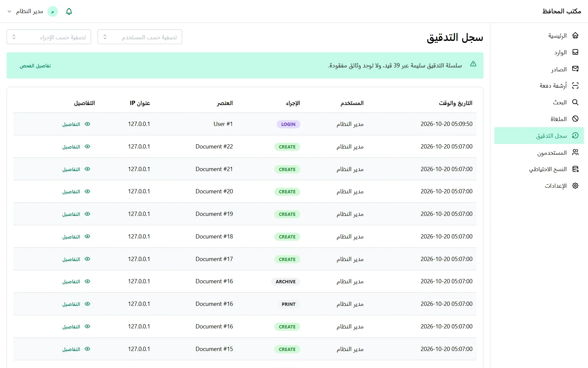The image size is (588, 368).
Task: Click the التاريخ والوقت column header
Action: click(455, 103)
